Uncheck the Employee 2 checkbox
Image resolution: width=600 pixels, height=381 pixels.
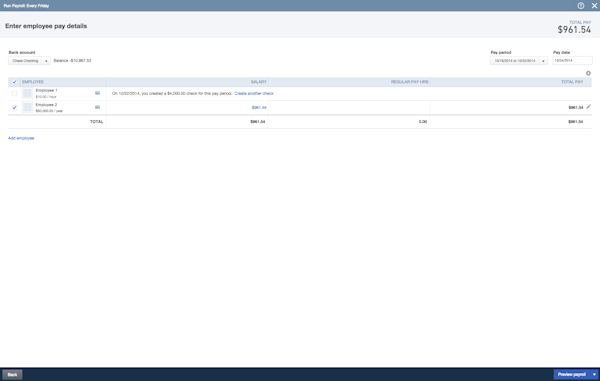(x=14, y=107)
